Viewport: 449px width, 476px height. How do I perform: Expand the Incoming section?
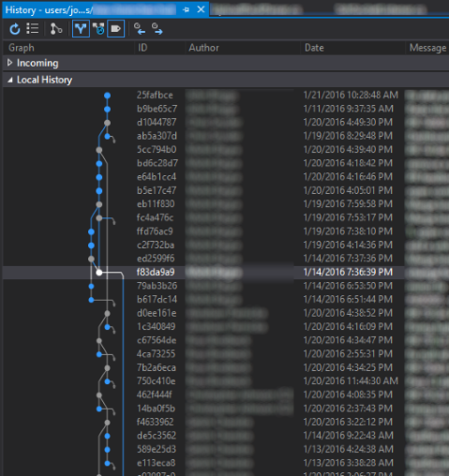click(9, 63)
